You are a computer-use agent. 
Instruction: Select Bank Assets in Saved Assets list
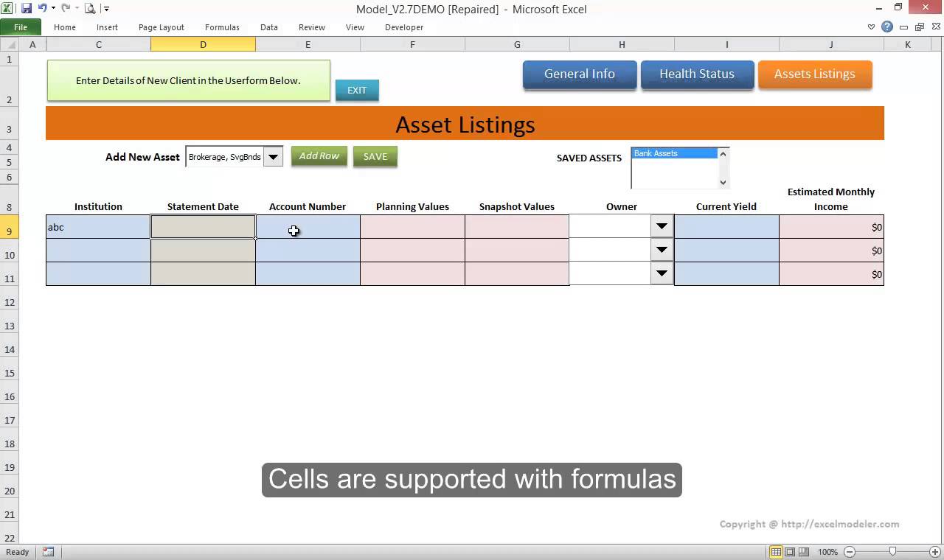click(673, 153)
